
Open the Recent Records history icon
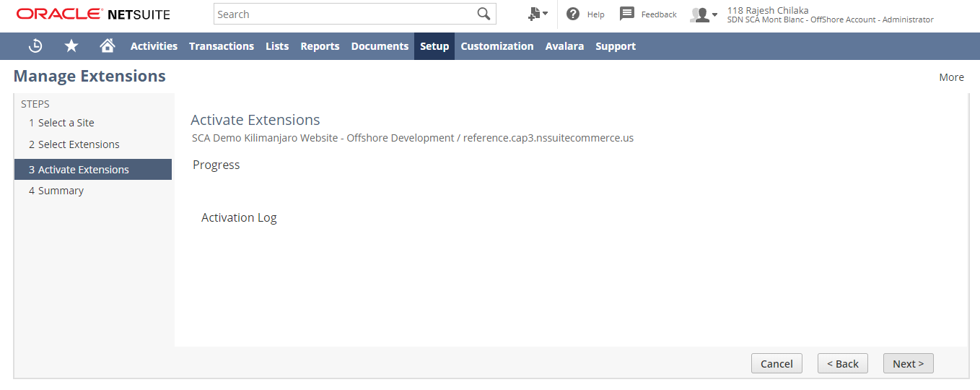pyautogui.click(x=35, y=46)
